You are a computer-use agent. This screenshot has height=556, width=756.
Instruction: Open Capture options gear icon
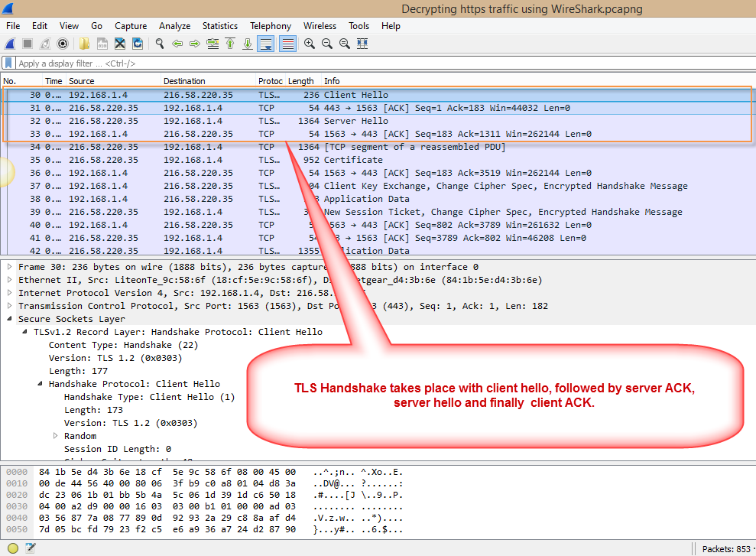pos(63,44)
